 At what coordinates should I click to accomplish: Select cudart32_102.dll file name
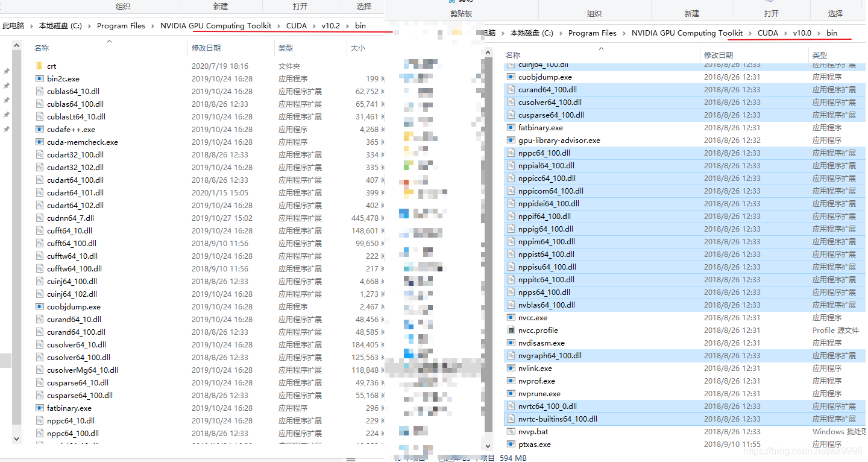pyautogui.click(x=75, y=167)
